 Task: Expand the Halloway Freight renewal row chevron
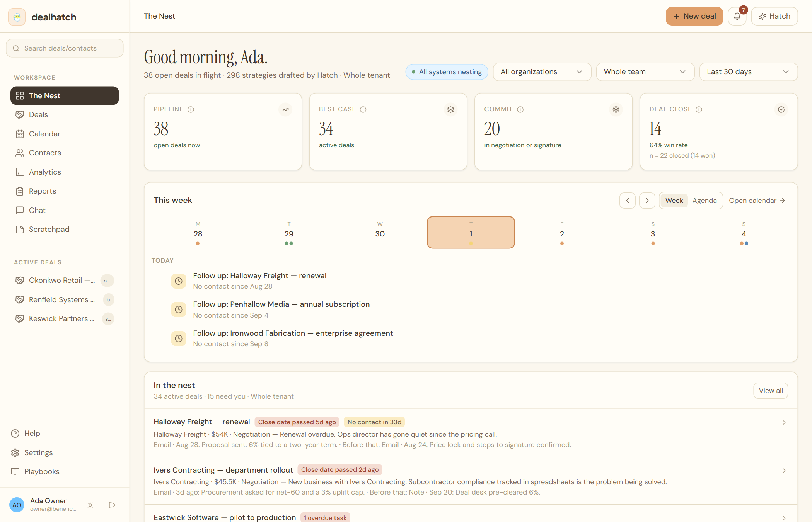784,423
